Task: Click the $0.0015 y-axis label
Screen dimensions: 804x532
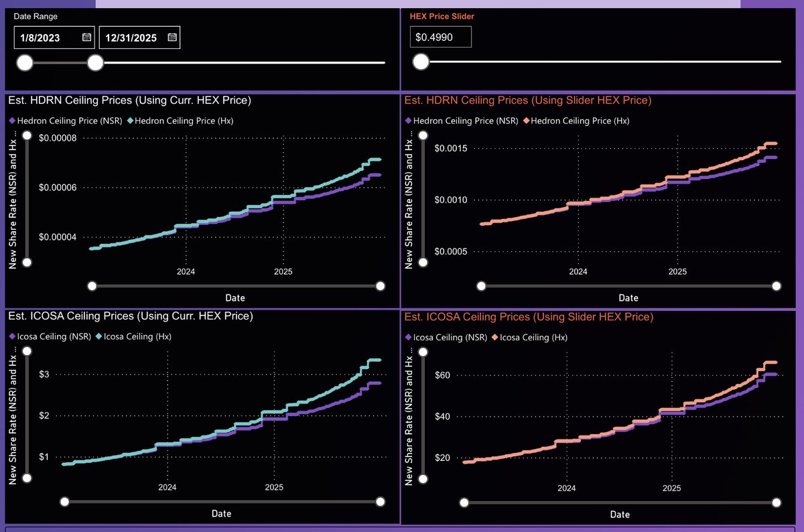Action: coord(452,148)
